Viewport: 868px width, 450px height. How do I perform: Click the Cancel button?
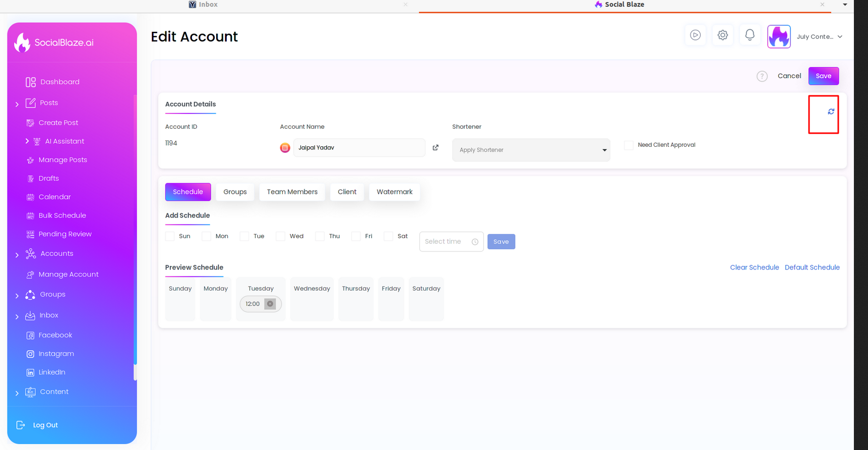click(789, 76)
